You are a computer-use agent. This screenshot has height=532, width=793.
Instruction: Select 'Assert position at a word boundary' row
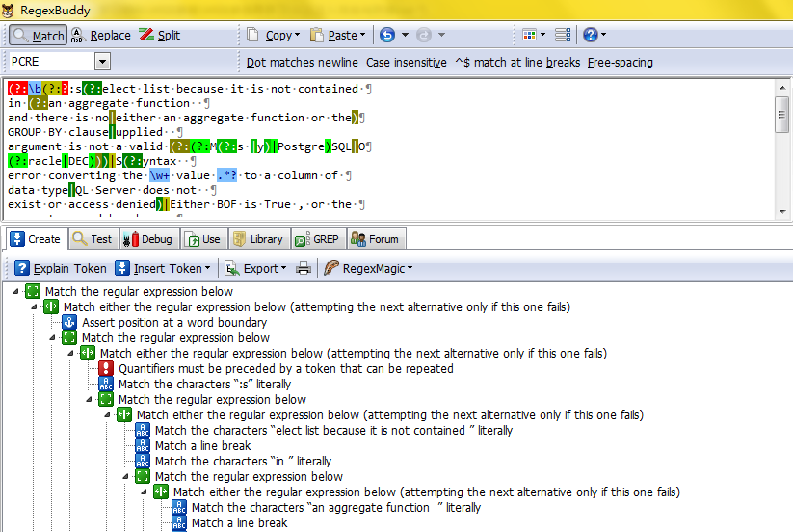point(174,322)
